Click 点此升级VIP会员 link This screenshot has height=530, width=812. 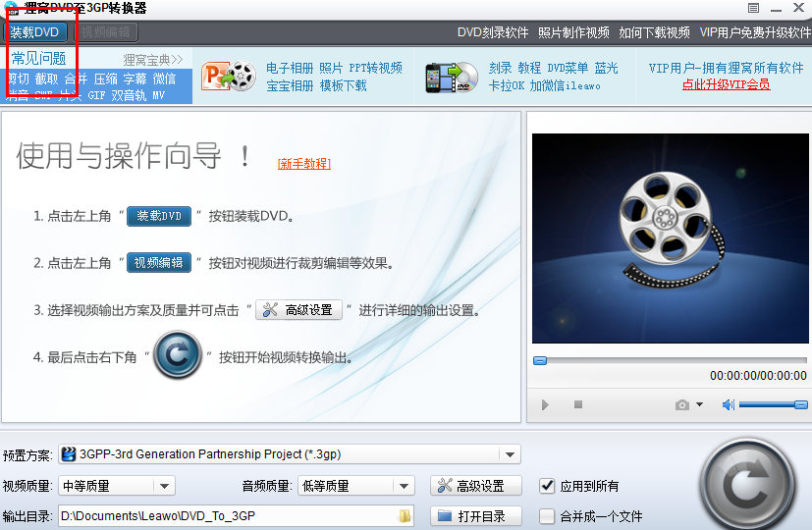coord(726,84)
